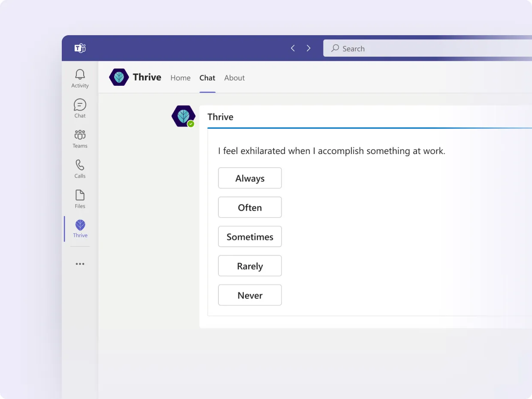The height and width of the screenshot is (399, 532).
Task: Answer Never to the survey question
Action: [250, 295]
